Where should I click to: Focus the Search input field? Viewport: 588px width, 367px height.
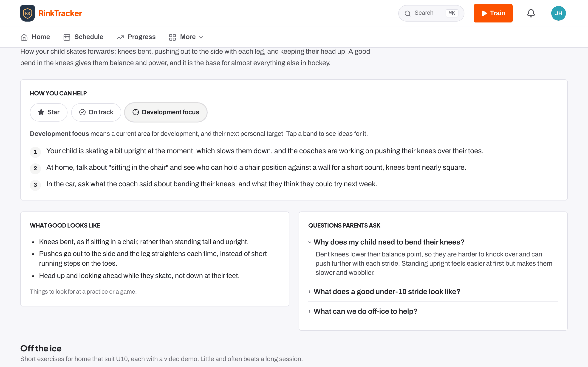(x=431, y=13)
